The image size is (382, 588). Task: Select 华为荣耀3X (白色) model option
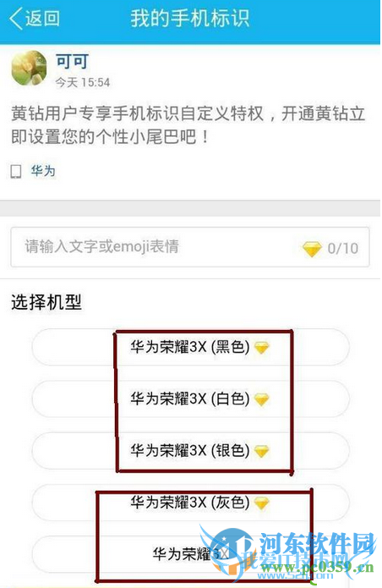pos(191,399)
